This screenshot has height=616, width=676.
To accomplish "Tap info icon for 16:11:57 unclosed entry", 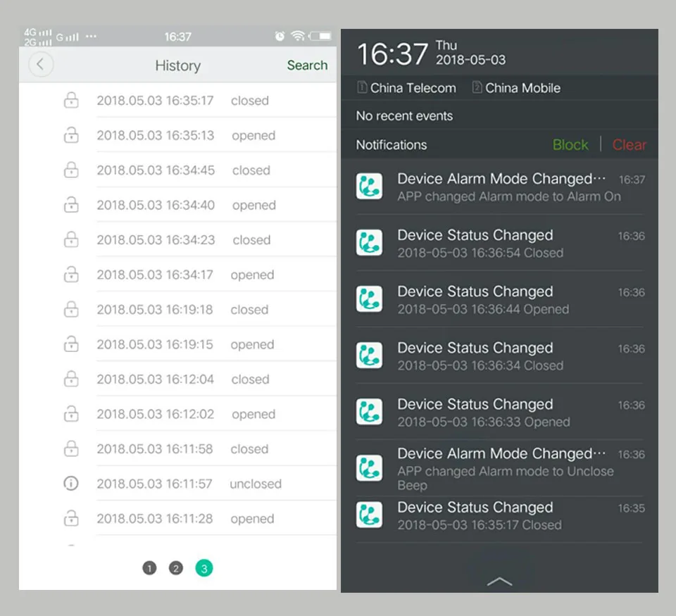I will tap(71, 484).
